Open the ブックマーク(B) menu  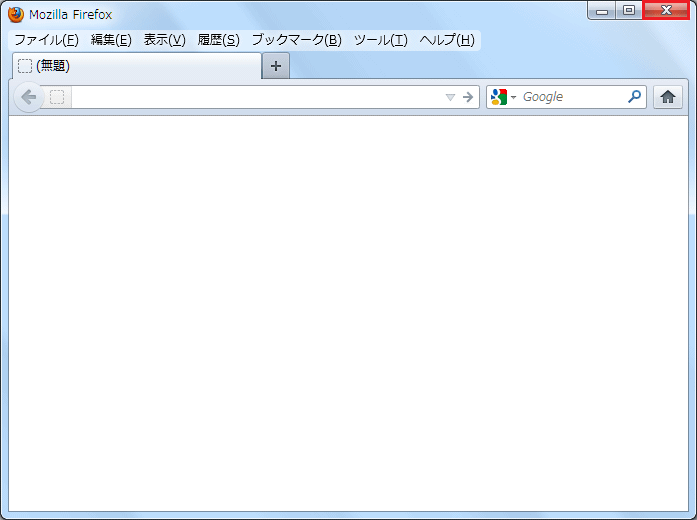(x=296, y=40)
